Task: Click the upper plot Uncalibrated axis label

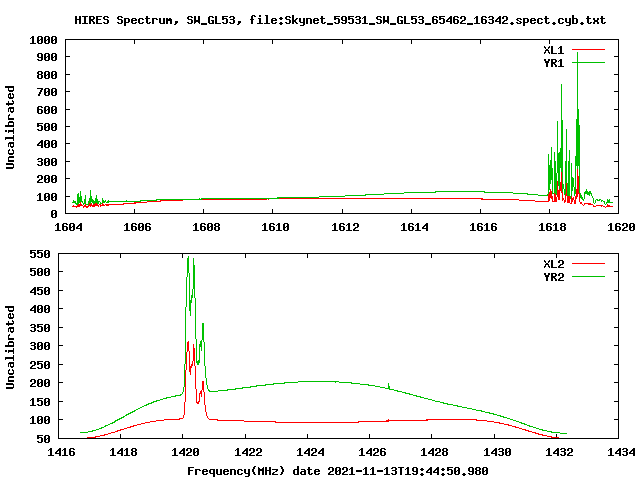Action: point(10,127)
